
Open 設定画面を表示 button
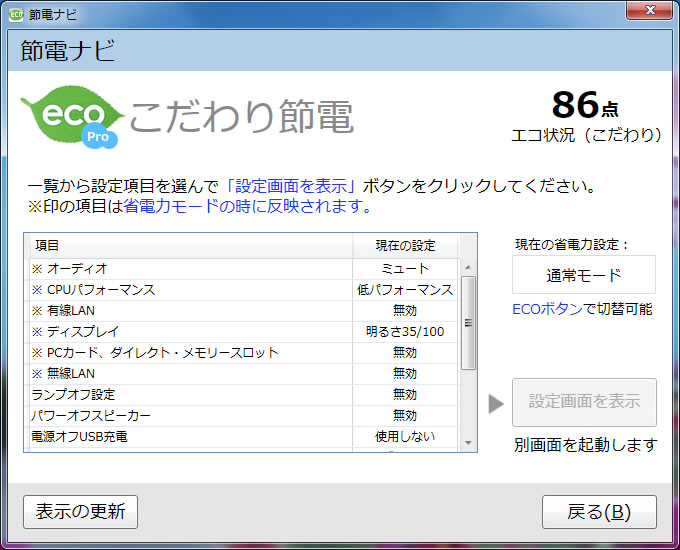click(x=584, y=402)
